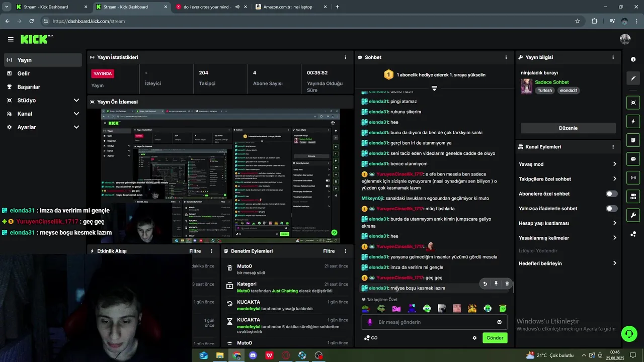The height and width of the screenshot is (362, 644).
Task: Collapse the chat leaderboard banner arrow
Action: [x=434, y=88]
